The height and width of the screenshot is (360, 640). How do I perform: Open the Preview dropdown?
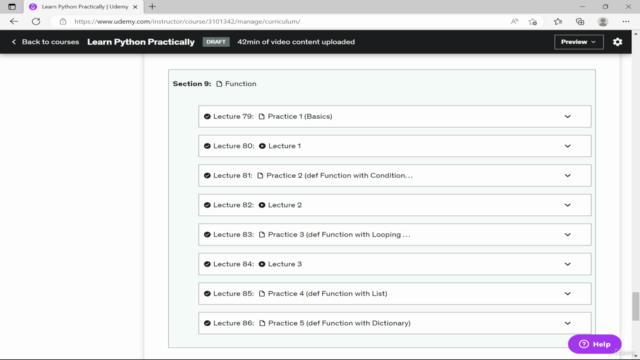[x=578, y=42]
